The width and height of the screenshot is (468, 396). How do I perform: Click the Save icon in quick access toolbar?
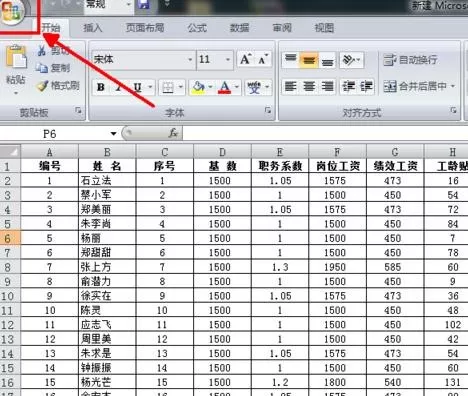point(144,5)
